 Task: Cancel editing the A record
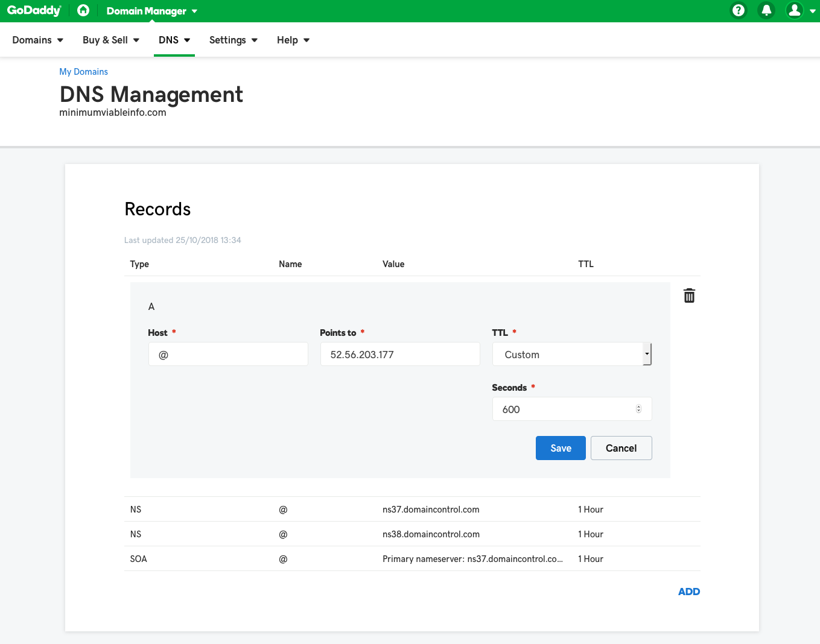[621, 448]
